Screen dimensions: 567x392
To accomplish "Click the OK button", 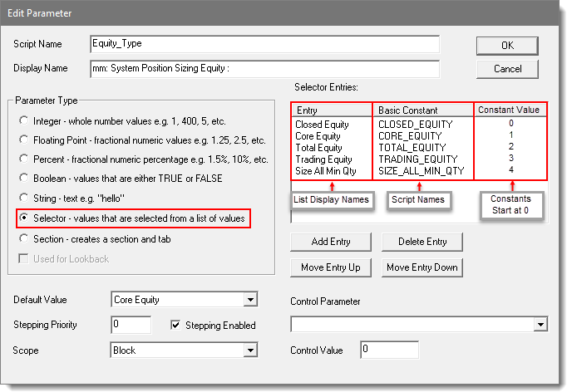I will click(507, 45).
